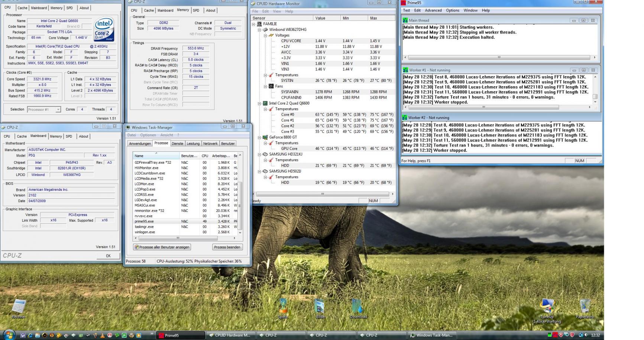Screen dimensions: 644x340
Task: Open the Advanced menu in Prime95
Action: [x=433, y=10]
